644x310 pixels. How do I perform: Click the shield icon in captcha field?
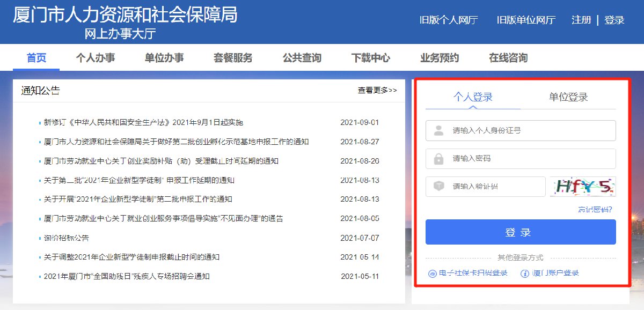pyautogui.click(x=438, y=187)
